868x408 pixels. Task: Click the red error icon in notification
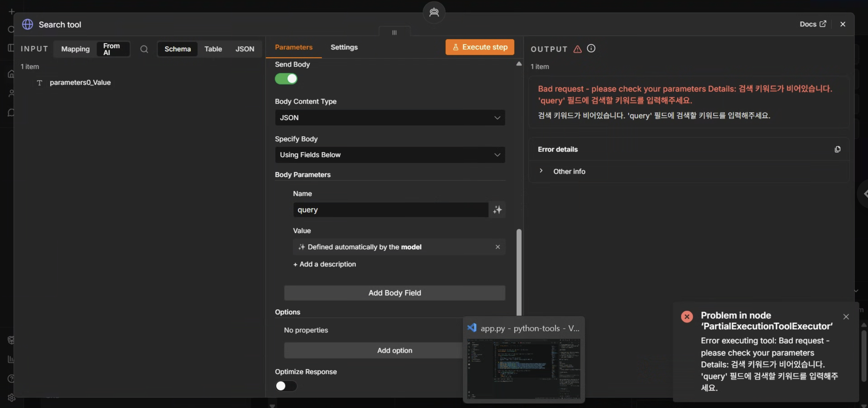pos(687,317)
